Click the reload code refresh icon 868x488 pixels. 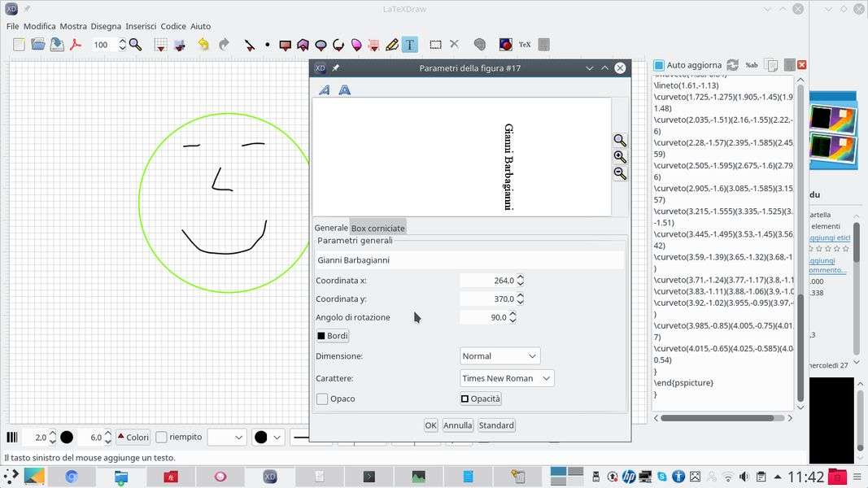point(732,65)
